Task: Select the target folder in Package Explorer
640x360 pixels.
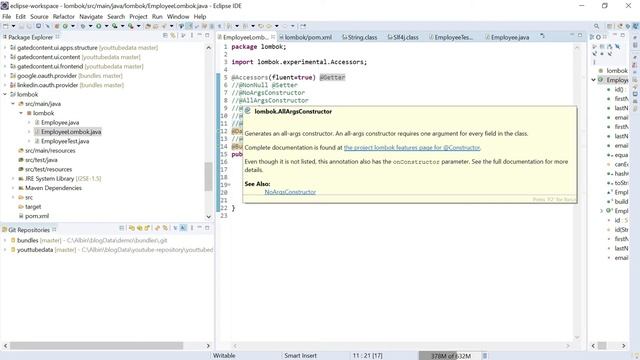Action: point(33,207)
